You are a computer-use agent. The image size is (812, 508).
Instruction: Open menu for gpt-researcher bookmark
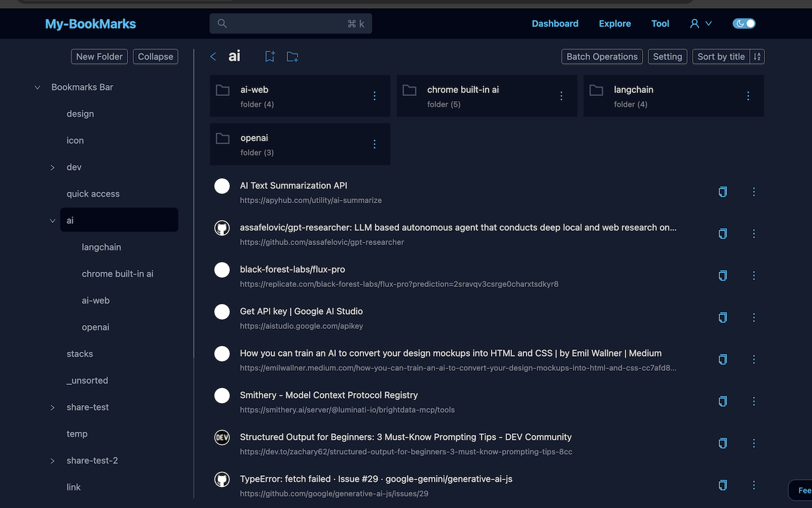[754, 234]
